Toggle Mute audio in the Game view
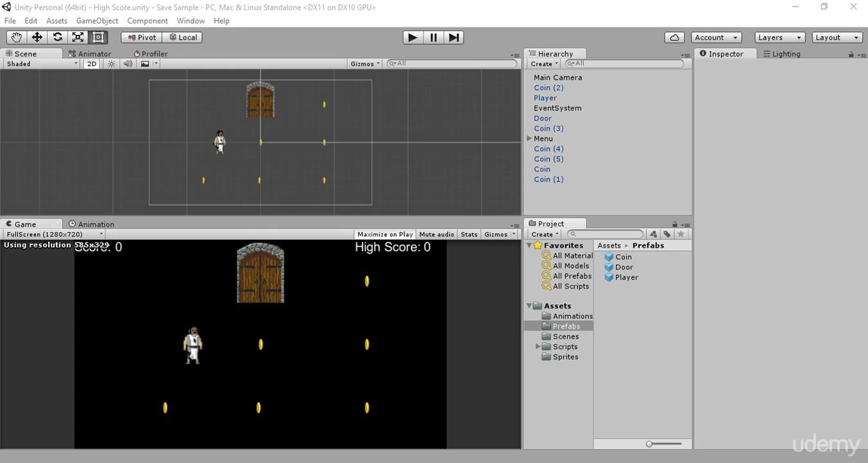 436,234
